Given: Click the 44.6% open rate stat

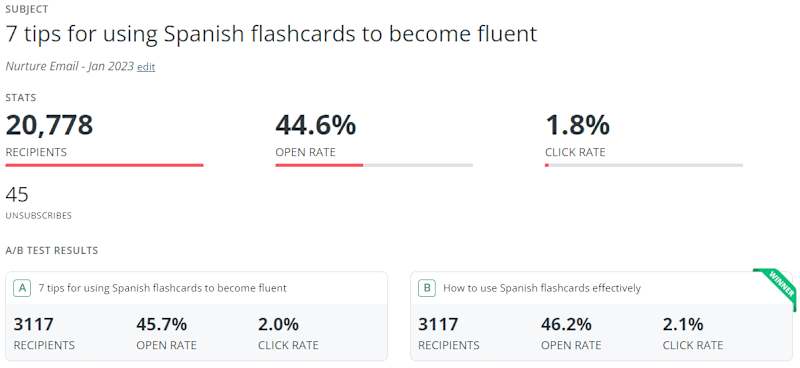Looking at the screenshot, I should pyautogui.click(x=316, y=125).
